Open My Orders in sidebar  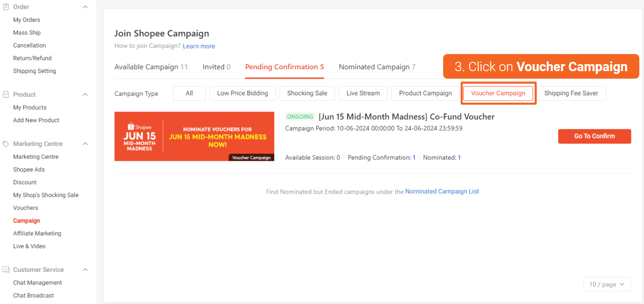point(27,20)
